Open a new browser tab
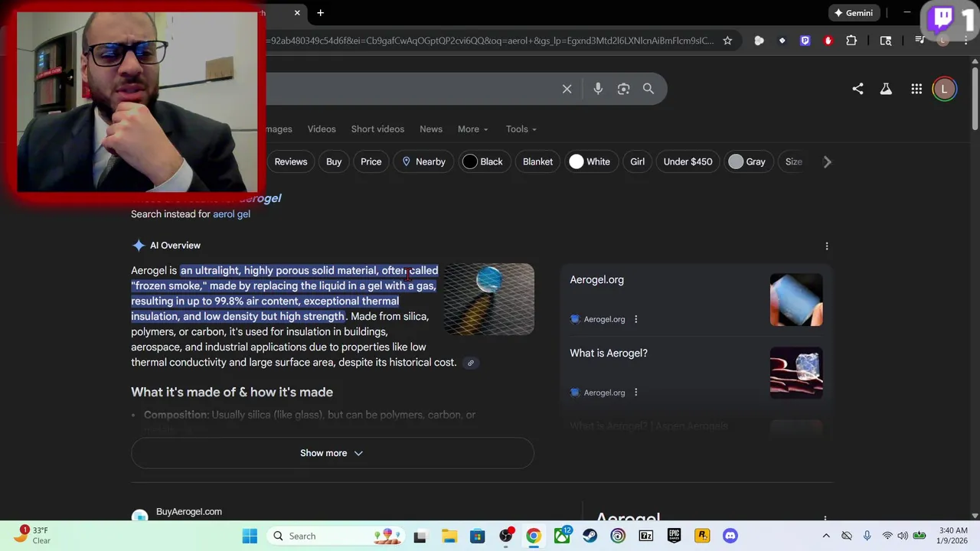 pyautogui.click(x=320, y=12)
